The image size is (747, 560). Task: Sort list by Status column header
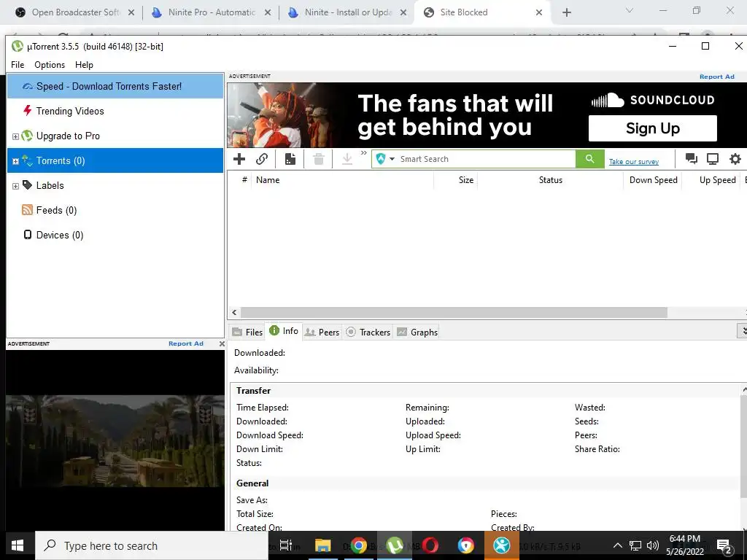pyautogui.click(x=550, y=180)
